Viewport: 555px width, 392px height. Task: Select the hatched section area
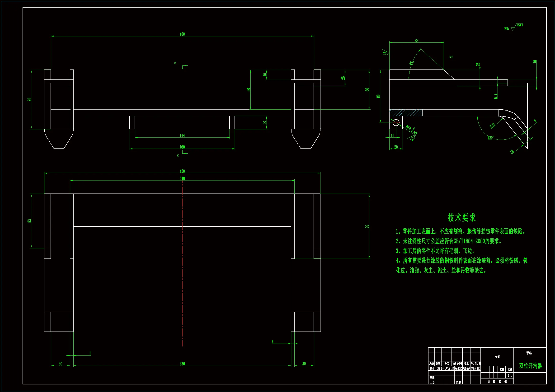coord(406,113)
